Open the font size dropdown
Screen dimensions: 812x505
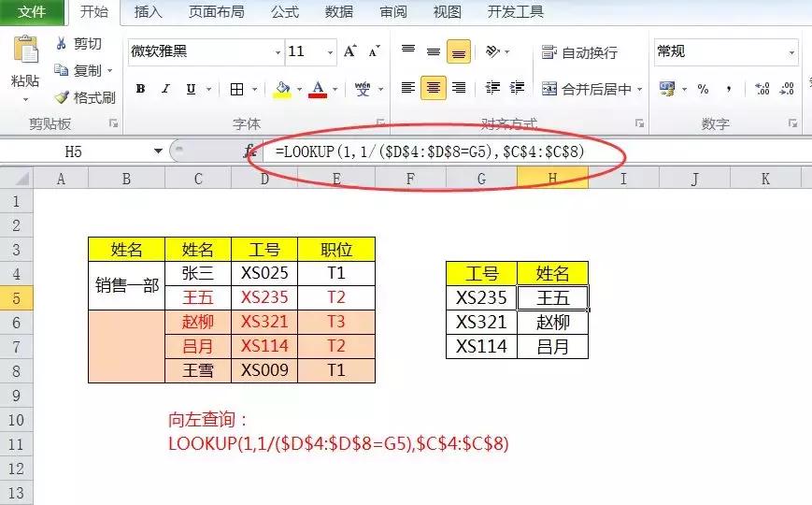(x=329, y=51)
